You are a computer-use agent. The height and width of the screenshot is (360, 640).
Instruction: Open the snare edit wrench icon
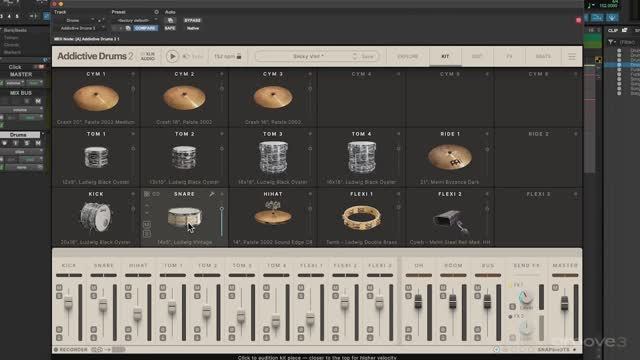[x=212, y=194]
